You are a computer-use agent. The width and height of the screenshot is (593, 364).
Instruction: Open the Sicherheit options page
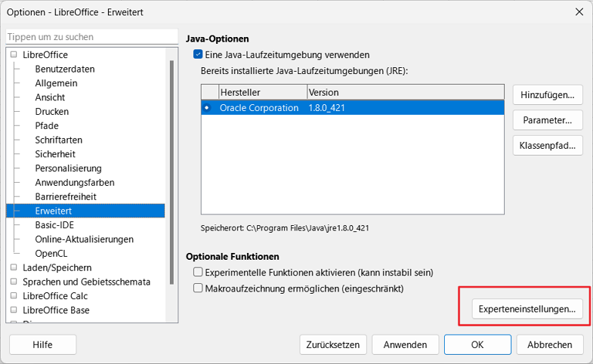coord(56,154)
